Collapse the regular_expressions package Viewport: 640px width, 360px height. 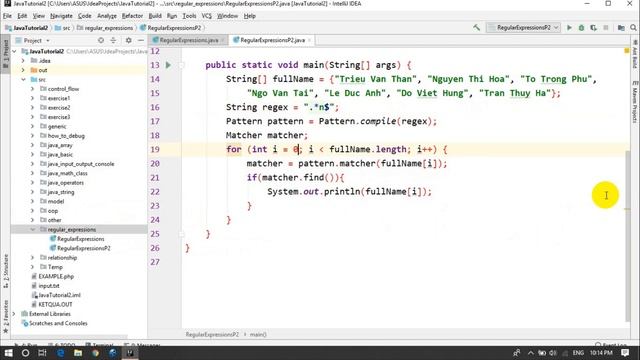tap(32, 230)
